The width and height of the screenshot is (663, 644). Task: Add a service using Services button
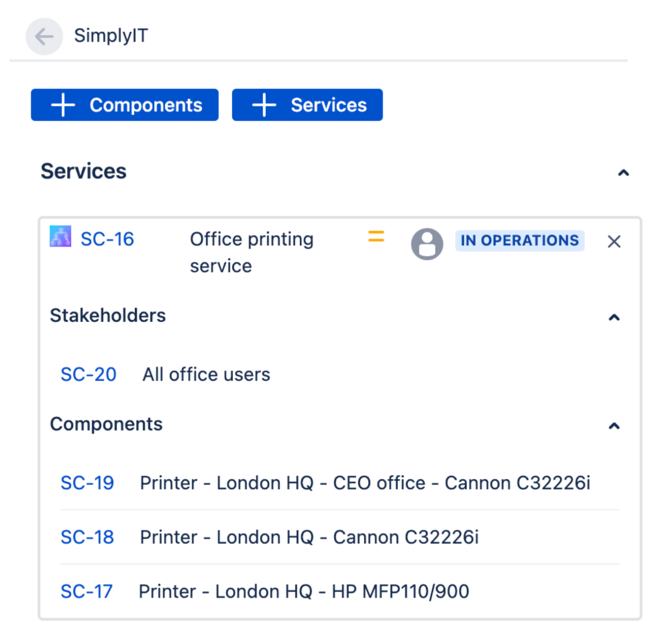(x=307, y=105)
